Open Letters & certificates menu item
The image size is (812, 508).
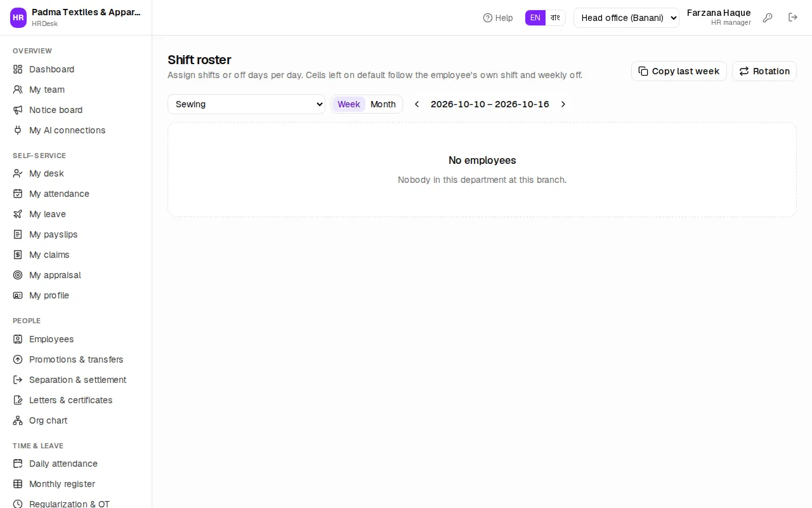coord(76,400)
